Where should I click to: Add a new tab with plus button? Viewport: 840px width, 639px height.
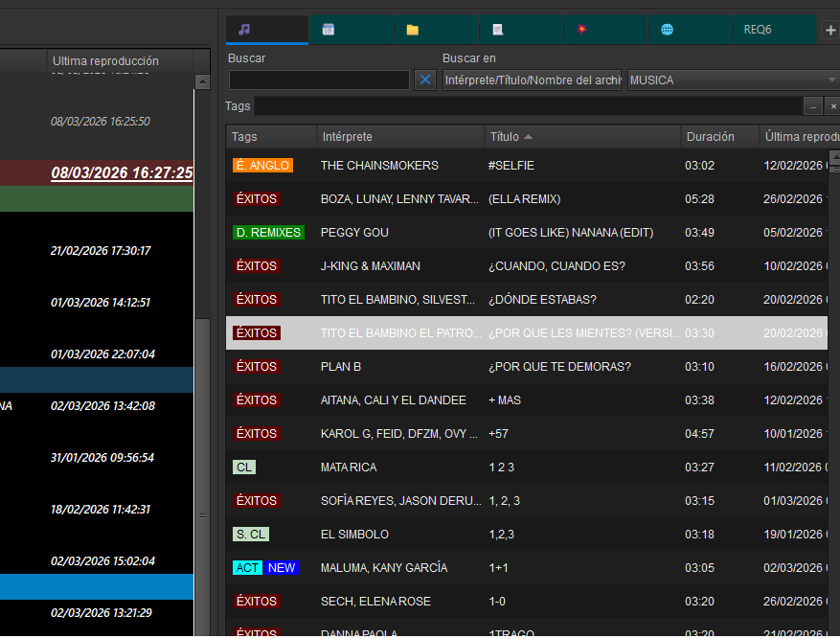(x=830, y=30)
